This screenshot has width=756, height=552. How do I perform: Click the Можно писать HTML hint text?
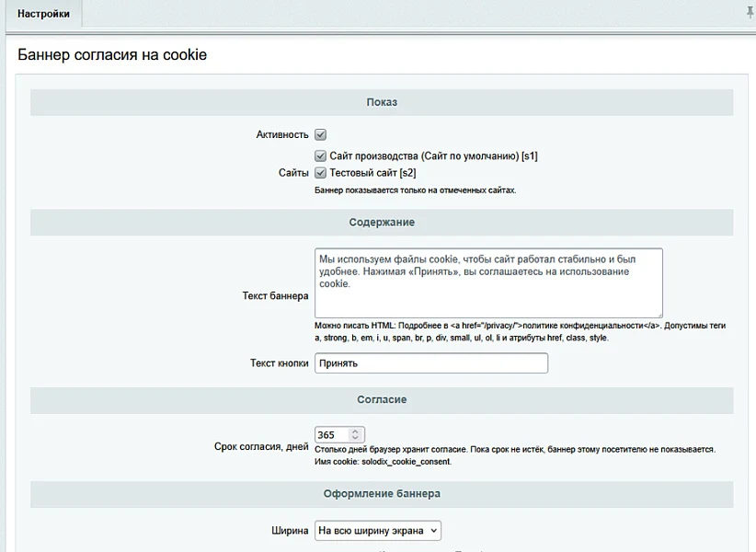[520, 332]
